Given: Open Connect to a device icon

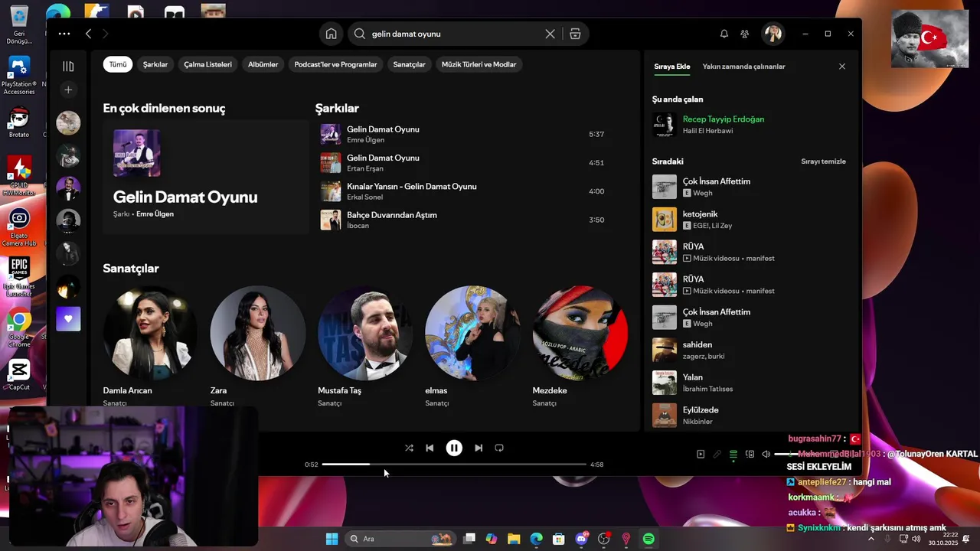Looking at the screenshot, I should point(750,454).
